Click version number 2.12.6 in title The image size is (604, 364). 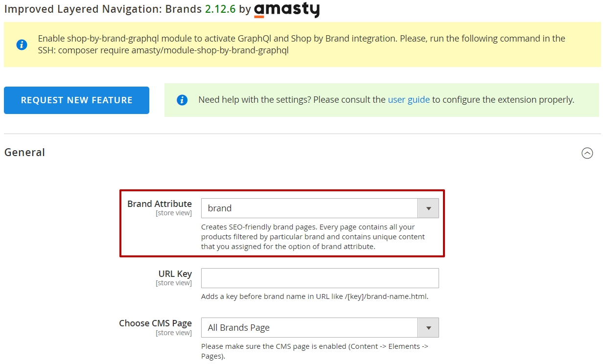(221, 9)
